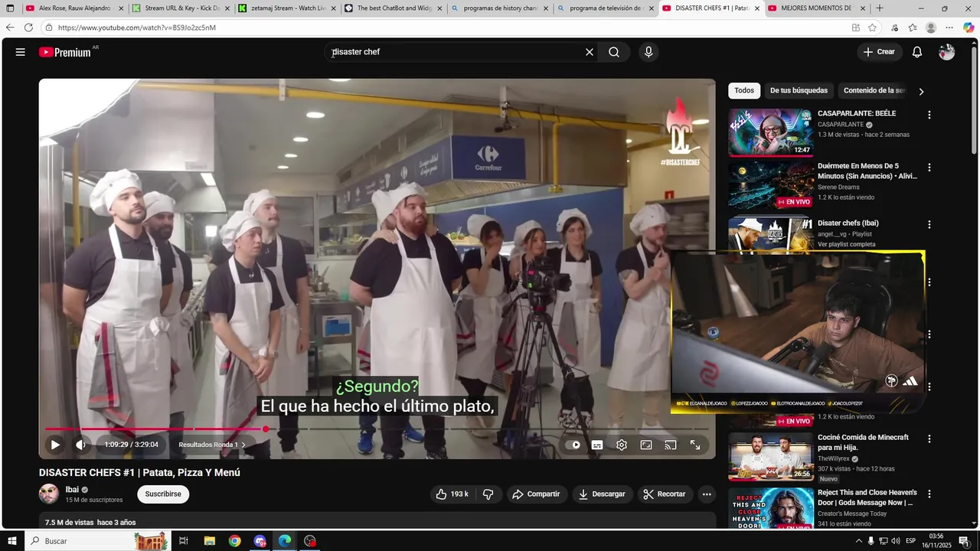Image resolution: width=980 pixels, height=551 pixels.
Task: Select the Contenido de la serie chip
Action: 874,90
